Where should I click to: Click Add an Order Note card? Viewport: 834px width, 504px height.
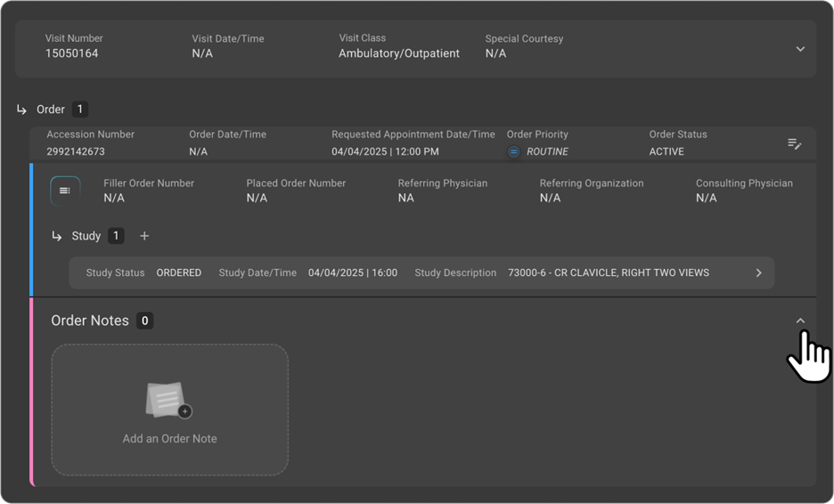[x=169, y=439]
